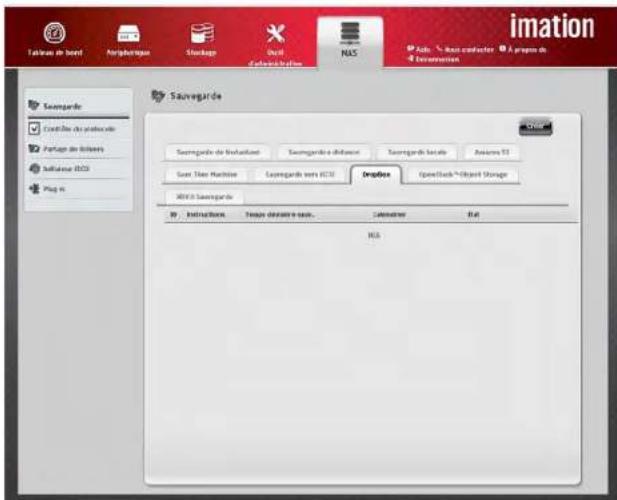Click the Partage de dossiers folder icon
617x500 pixels.
point(34,149)
